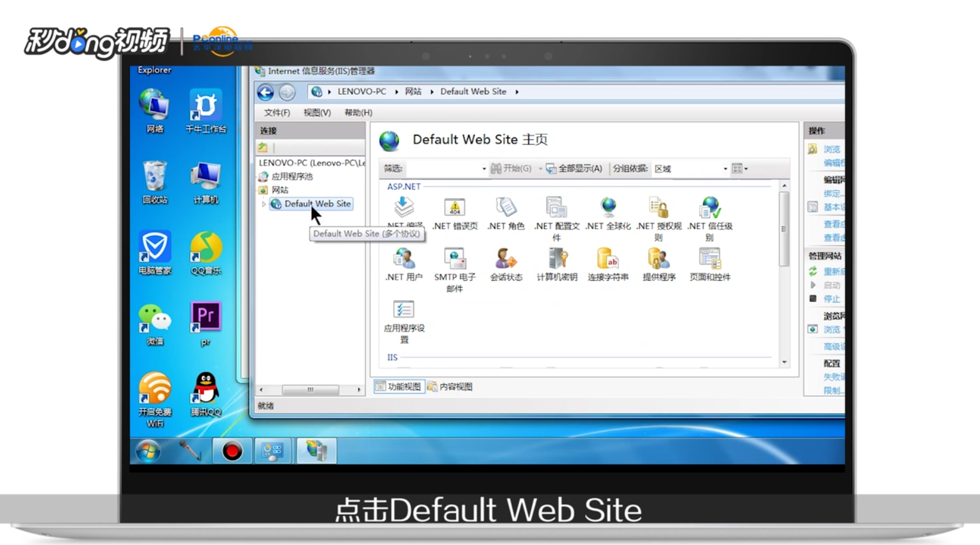Switch to the 内容视图 tab

pos(450,387)
